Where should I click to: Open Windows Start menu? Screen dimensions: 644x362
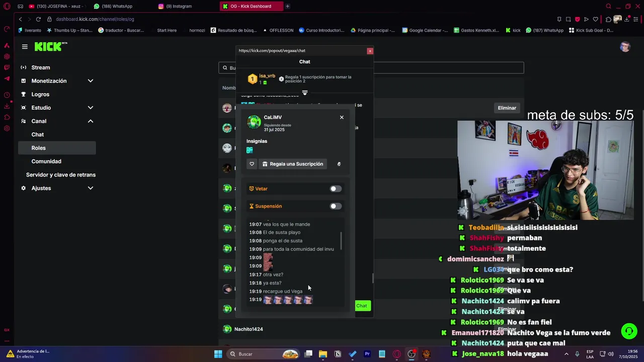tap(218, 354)
